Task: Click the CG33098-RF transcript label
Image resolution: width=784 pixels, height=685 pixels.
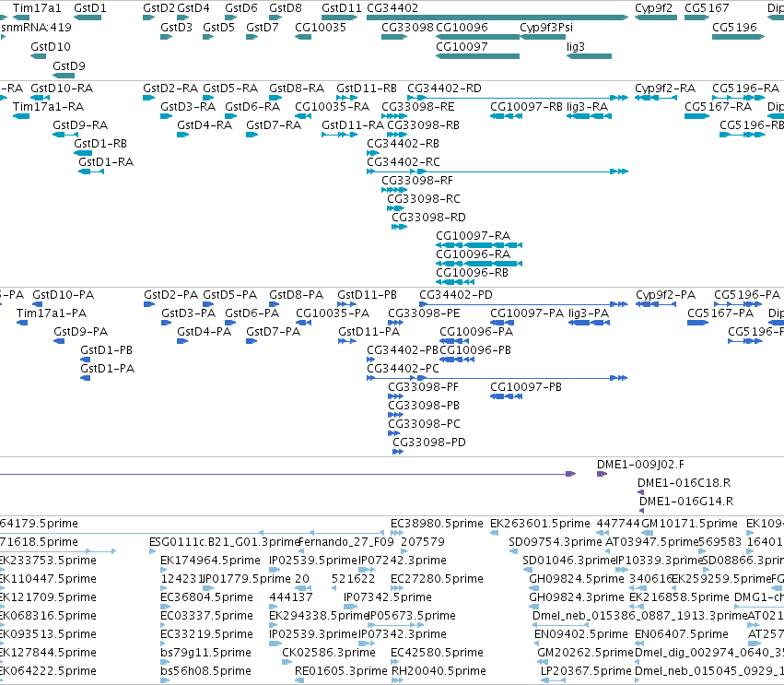Action: [417, 181]
